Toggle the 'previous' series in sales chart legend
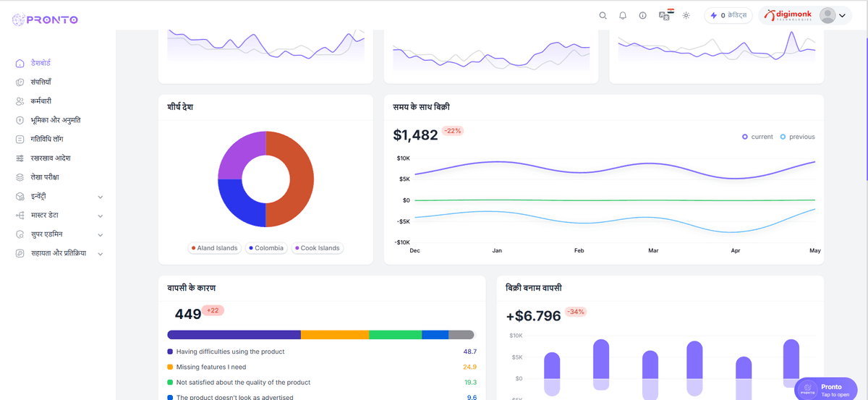The image size is (868, 400). click(x=797, y=137)
